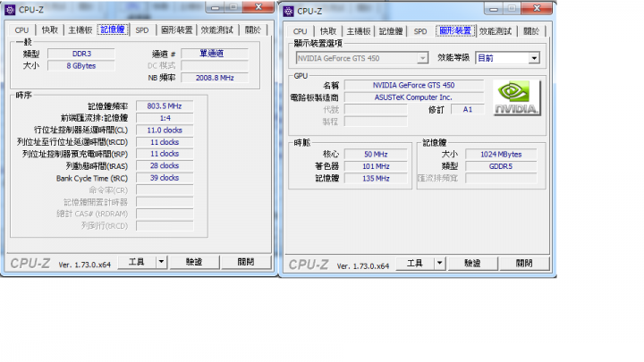This screenshot has width=644, height=362.
Task: Click 關閉 button in left window
Action: pos(246,261)
